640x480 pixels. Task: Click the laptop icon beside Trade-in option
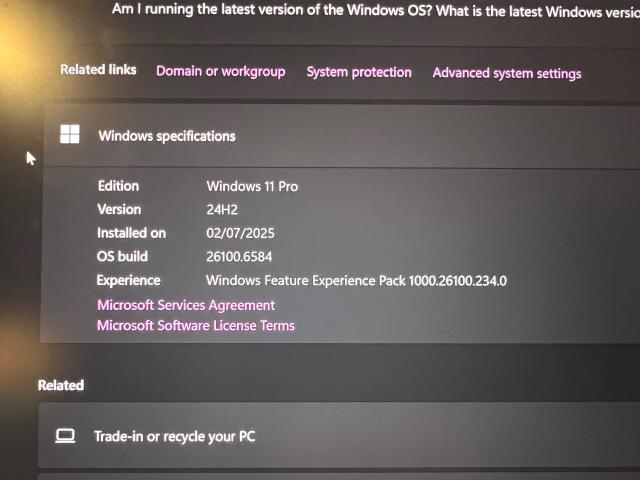(65, 436)
